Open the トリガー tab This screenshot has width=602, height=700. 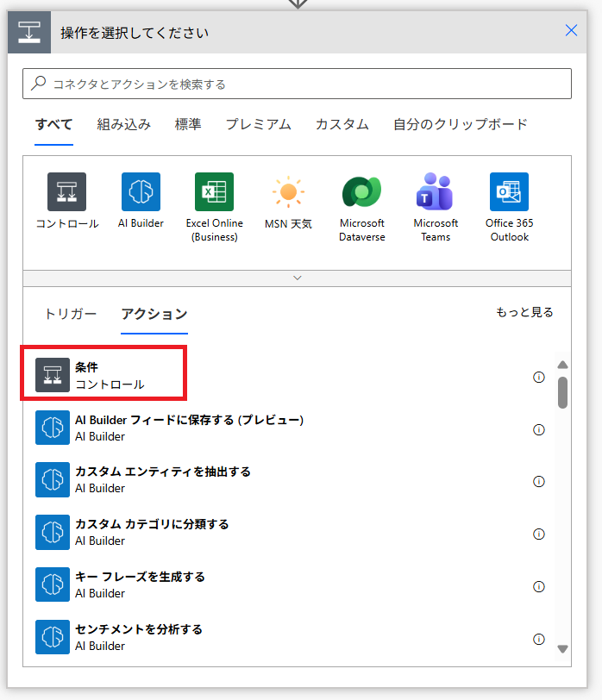tap(71, 314)
